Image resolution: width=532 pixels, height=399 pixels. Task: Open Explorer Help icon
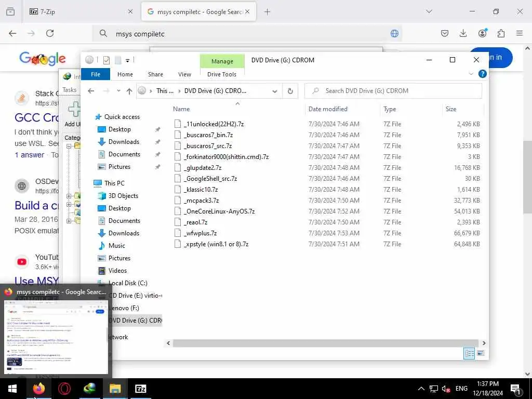(x=482, y=74)
